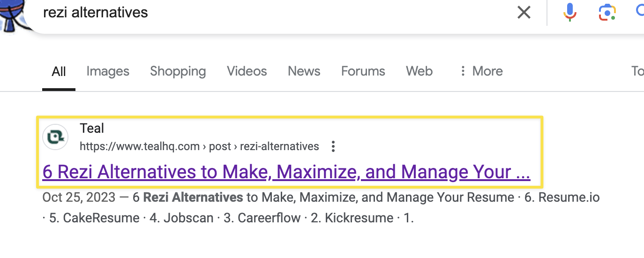
Task: Switch to the News tab
Action: (304, 71)
